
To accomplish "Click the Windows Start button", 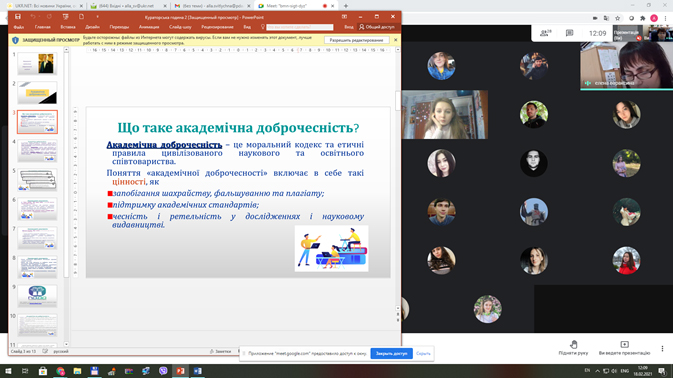I will tap(8, 371).
